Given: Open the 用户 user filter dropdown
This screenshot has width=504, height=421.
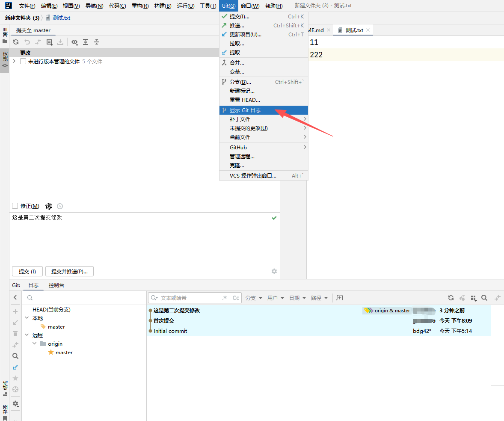Looking at the screenshot, I should [276, 298].
